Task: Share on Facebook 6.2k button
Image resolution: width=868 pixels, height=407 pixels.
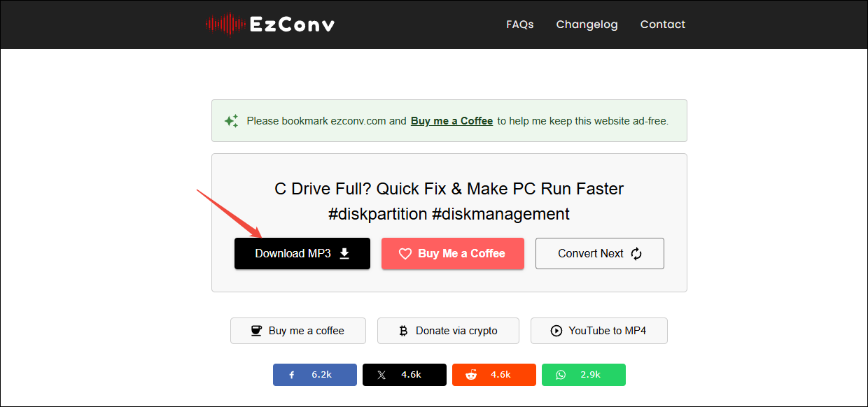Action: pos(315,375)
